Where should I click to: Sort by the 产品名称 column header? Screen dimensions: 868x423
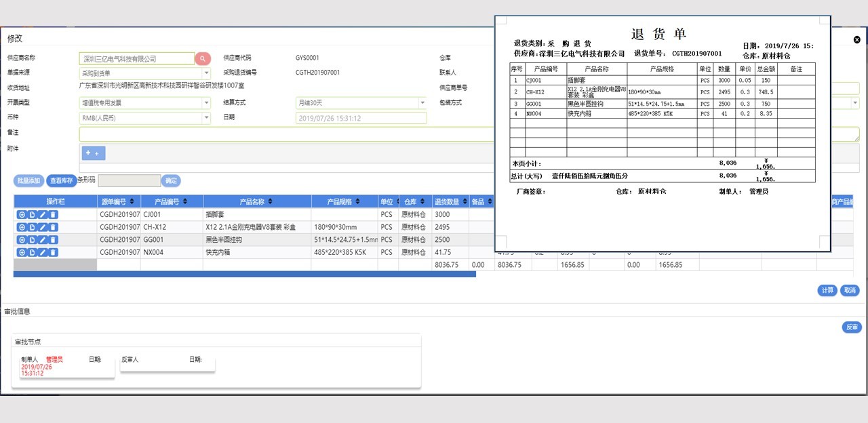256,202
